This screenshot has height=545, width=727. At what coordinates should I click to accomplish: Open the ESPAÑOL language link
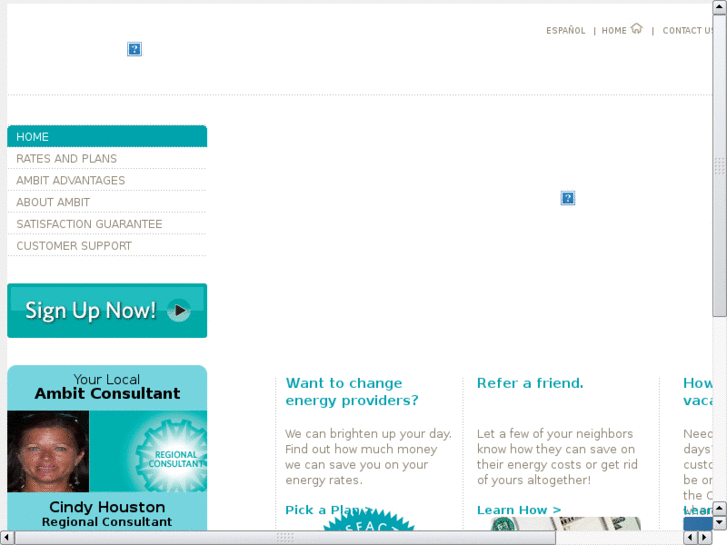tap(566, 31)
